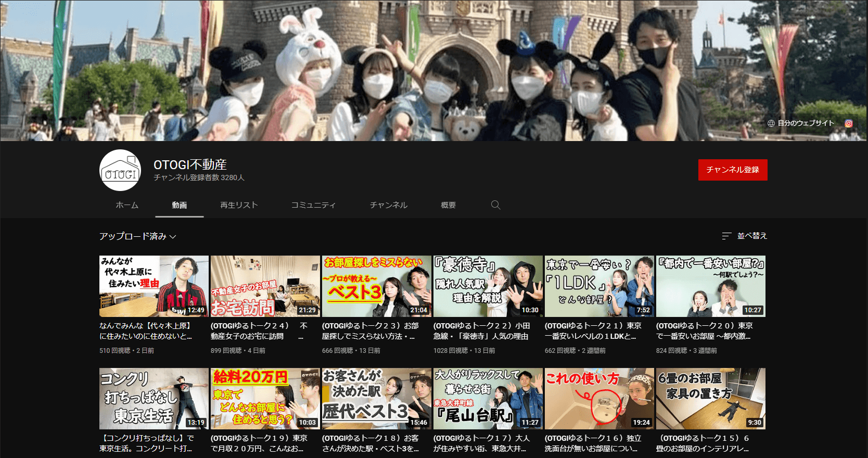
Task: Open the アップロード済み dropdown
Action: [x=138, y=236]
